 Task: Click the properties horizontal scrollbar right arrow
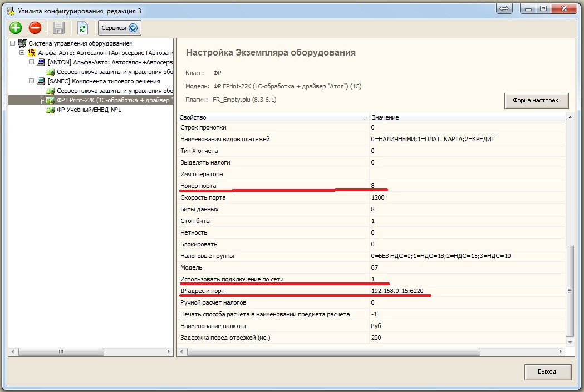tap(560, 351)
